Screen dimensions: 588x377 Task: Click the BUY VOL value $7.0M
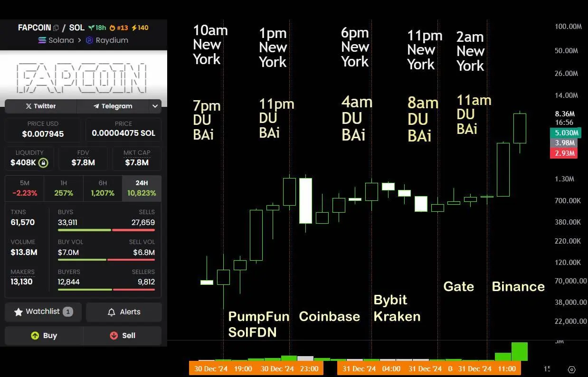(68, 252)
